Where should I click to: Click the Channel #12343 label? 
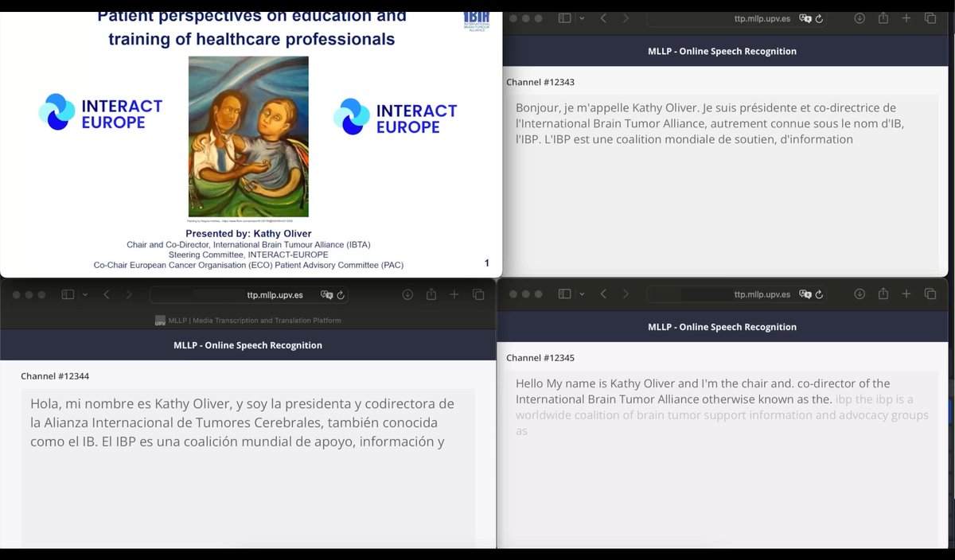(540, 82)
